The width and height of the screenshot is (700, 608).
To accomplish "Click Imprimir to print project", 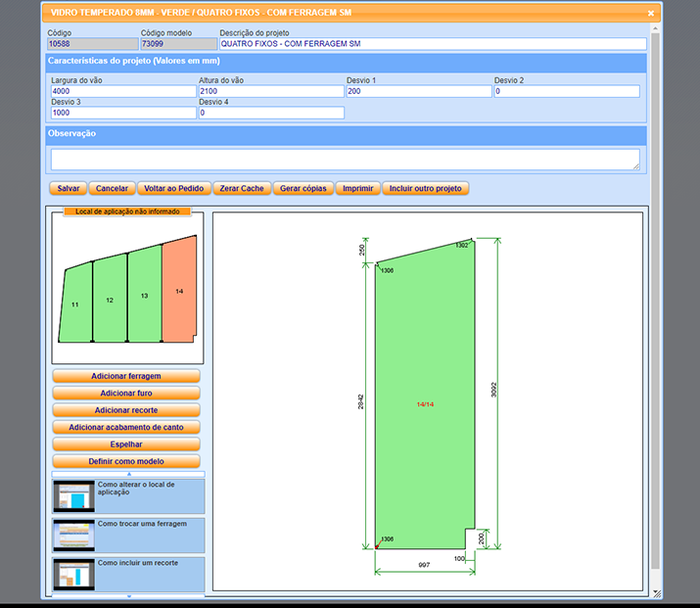I will [357, 188].
